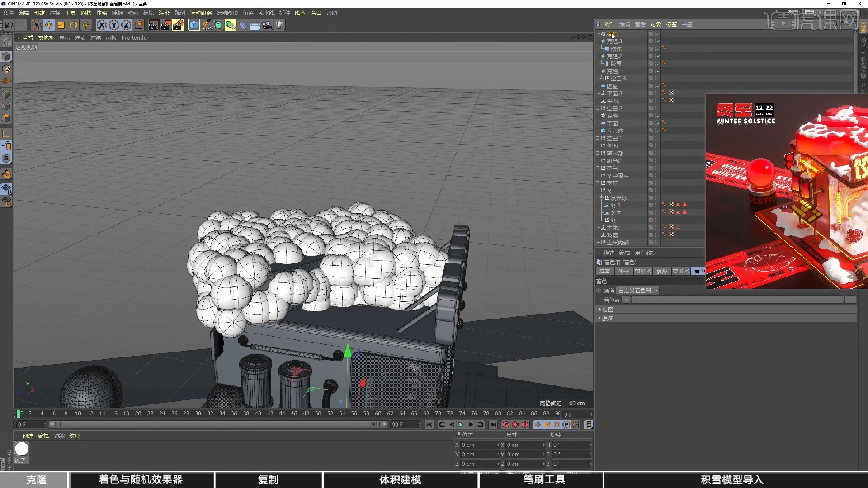
Task: Open the render settings
Action: [178, 25]
